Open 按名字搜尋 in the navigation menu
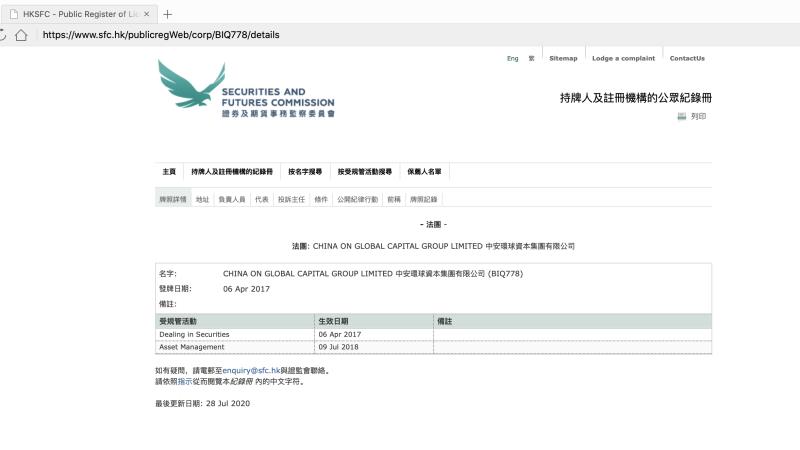 pos(305,172)
